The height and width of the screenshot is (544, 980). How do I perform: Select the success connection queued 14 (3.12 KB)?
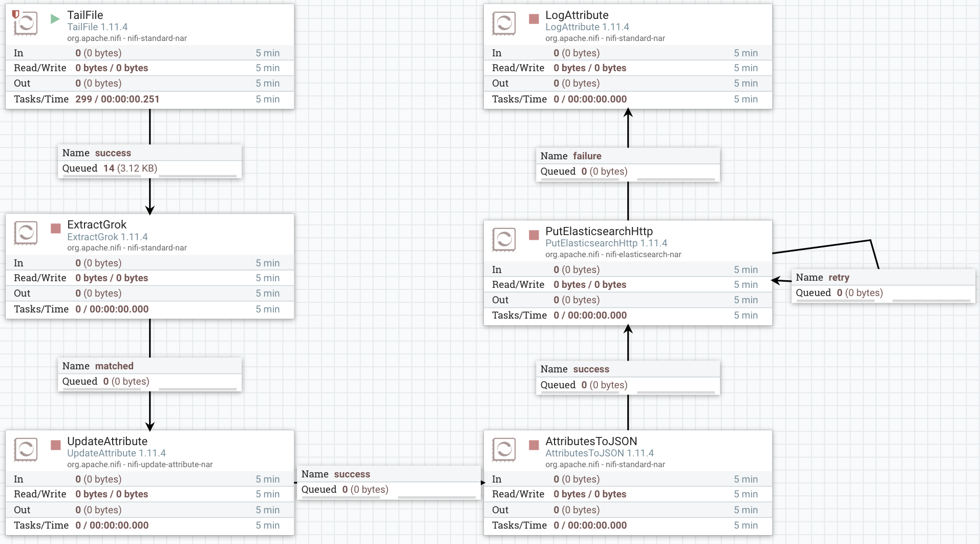[x=150, y=161]
